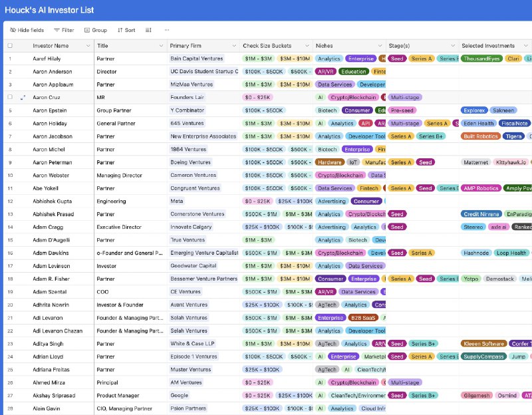Expand the Aaron Cruz record arrow icon
This screenshot has height=415, width=532.
tap(23, 97)
